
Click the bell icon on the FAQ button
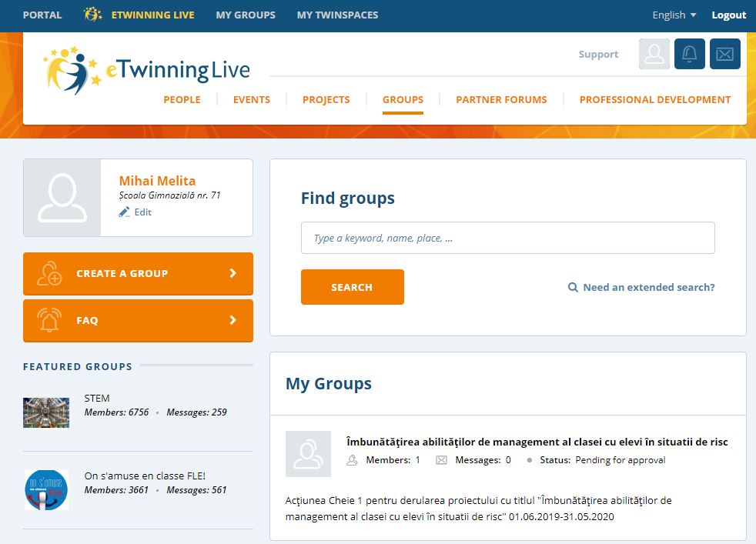[50, 320]
